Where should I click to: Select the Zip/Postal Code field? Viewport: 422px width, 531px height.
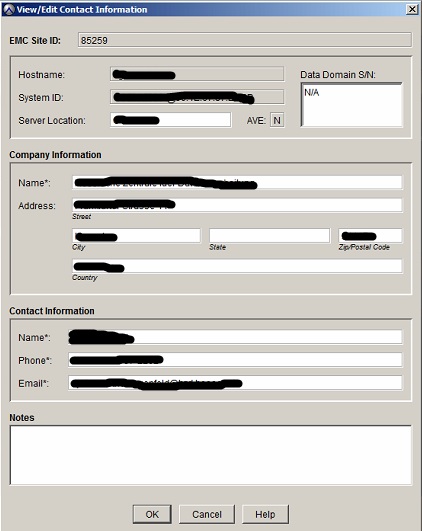[371, 236]
